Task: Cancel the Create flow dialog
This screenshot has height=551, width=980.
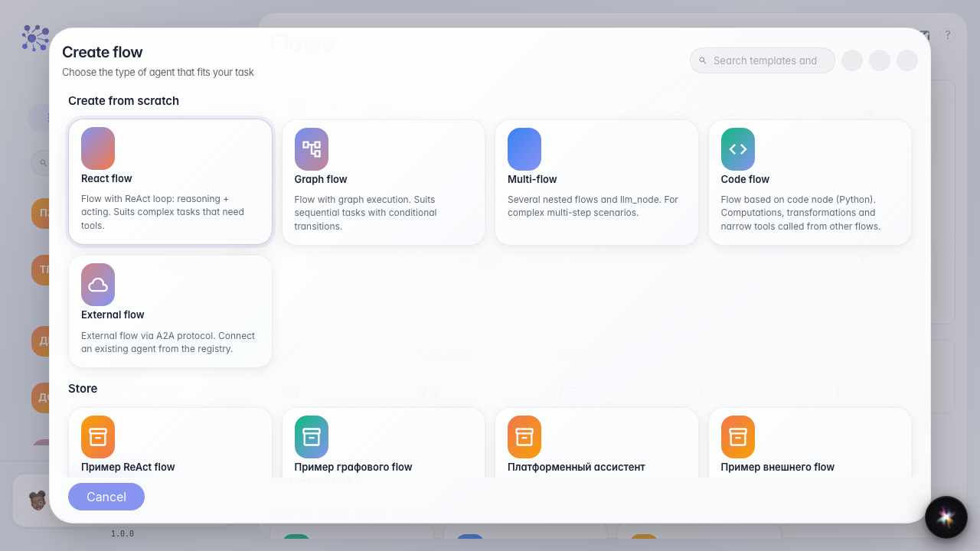Action: [106, 497]
